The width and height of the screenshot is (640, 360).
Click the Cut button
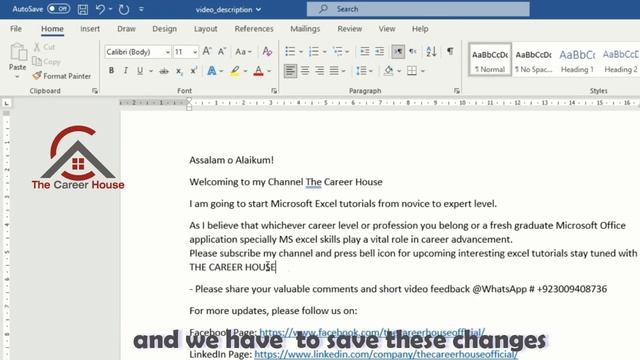[44, 47]
